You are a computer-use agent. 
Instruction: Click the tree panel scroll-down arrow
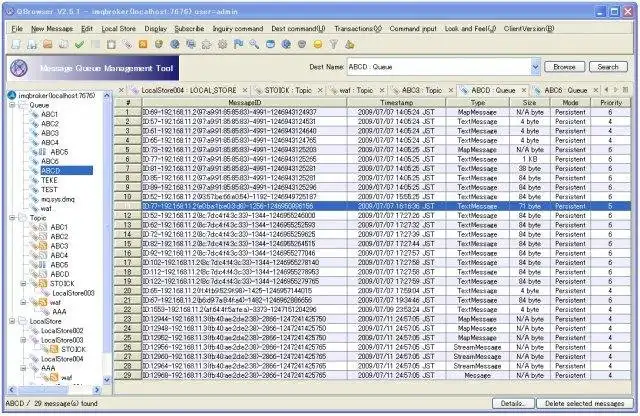coord(107,380)
